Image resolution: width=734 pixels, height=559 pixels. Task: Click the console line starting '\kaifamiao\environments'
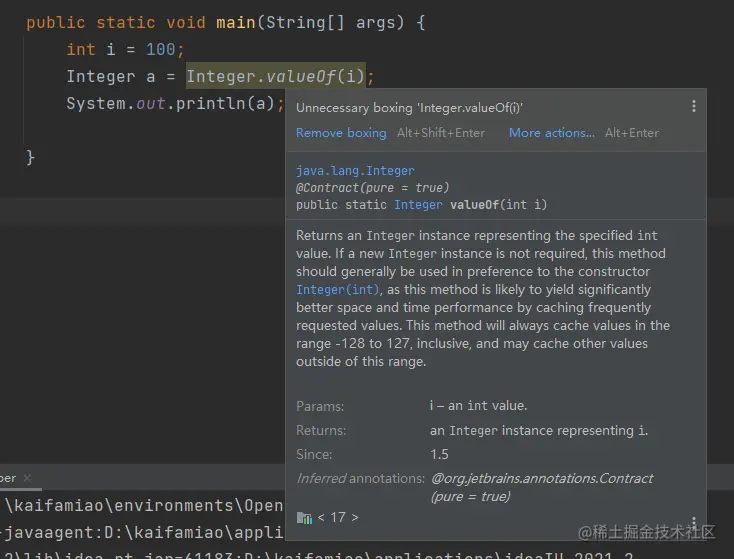click(144, 505)
